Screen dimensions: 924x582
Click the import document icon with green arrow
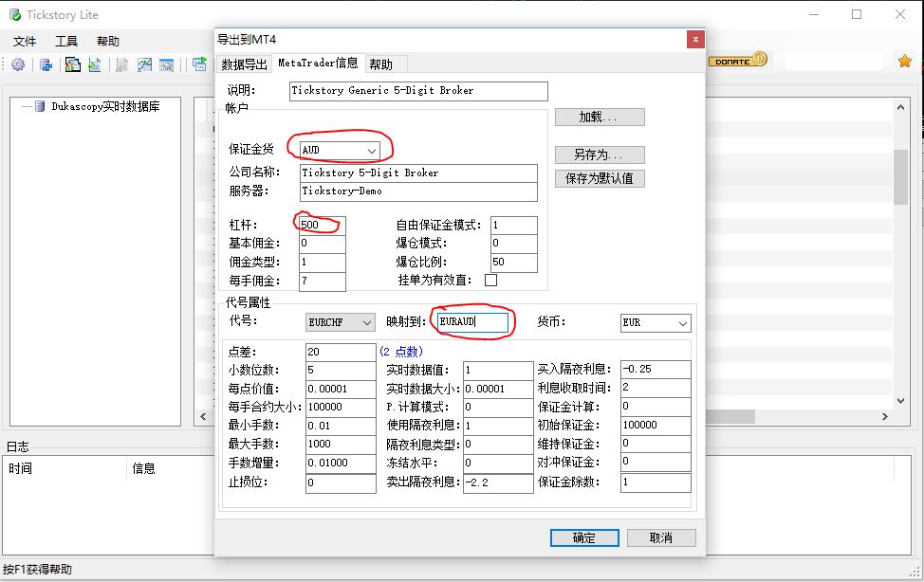click(94, 64)
